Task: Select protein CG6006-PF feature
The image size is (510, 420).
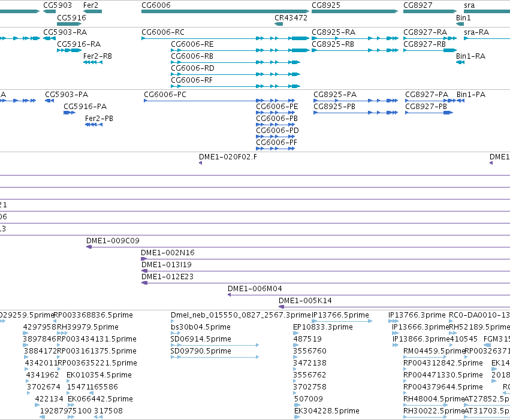Action: (276, 149)
